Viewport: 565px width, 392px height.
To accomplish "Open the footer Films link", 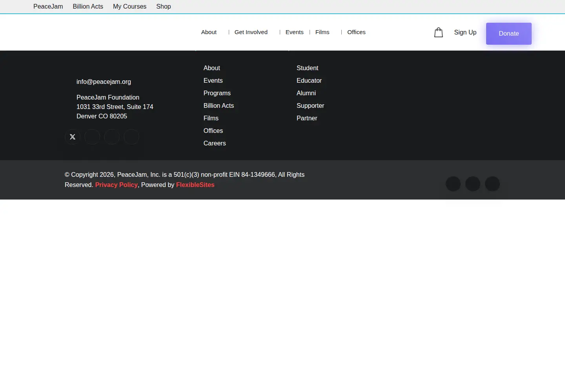I will pos(211,118).
